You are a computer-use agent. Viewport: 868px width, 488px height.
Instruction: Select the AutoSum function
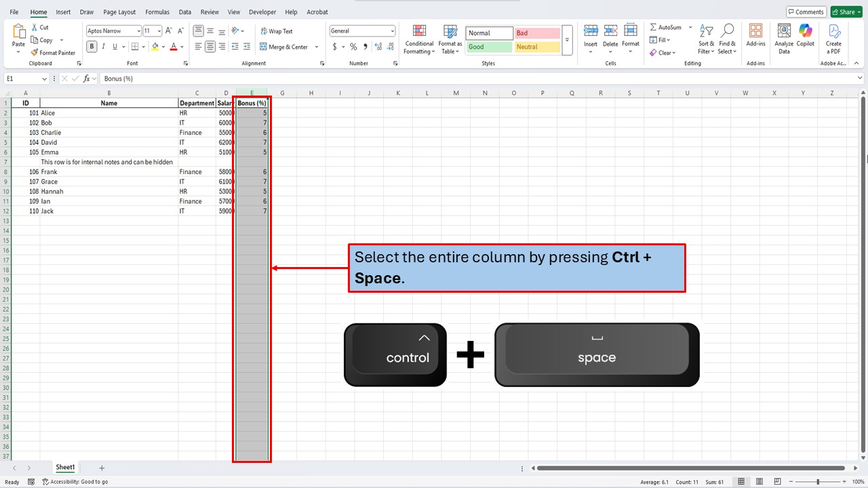tap(669, 27)
